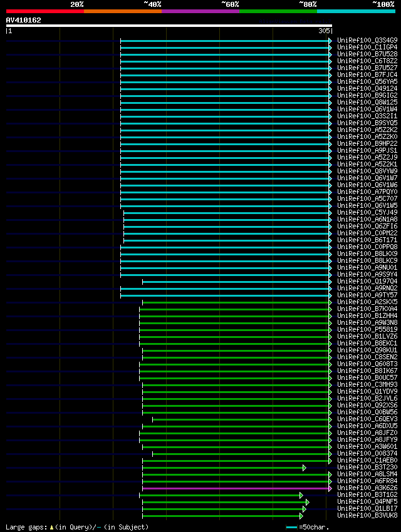Click UniRef100_A9TY57 label
This screenshot has height=532, width=401.
pos(367,295)
